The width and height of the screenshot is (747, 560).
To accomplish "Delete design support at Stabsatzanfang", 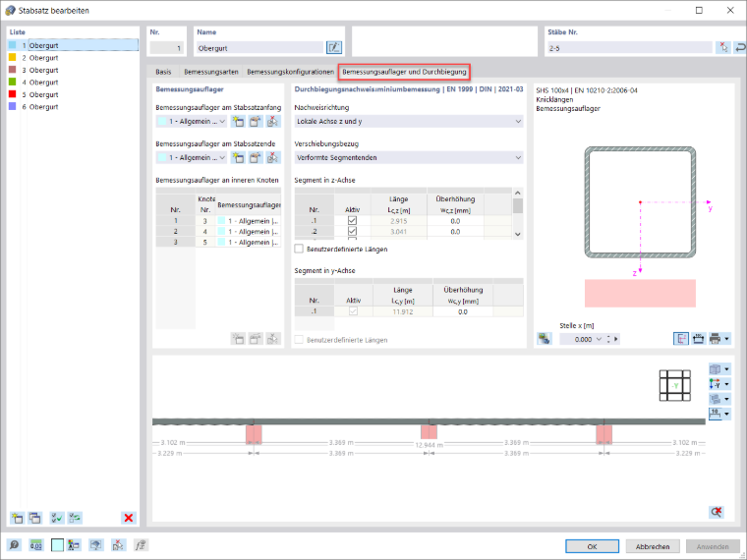I will (x=273, y=122).
